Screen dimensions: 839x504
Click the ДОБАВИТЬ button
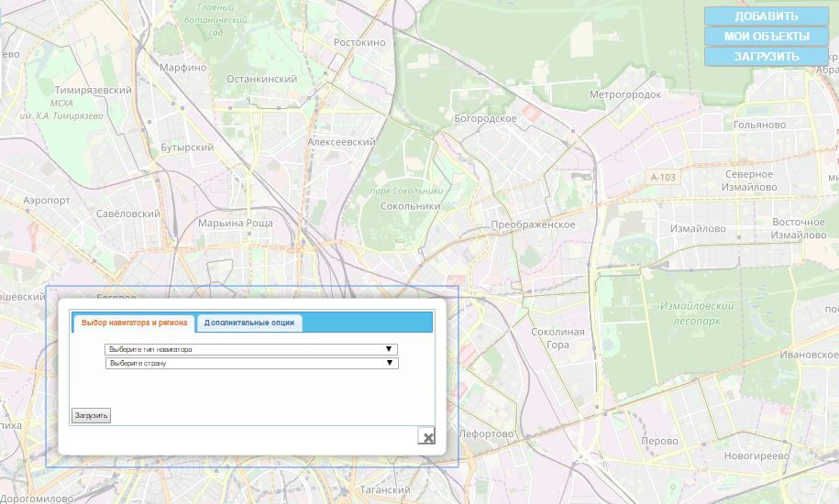[x=767, y=16]
